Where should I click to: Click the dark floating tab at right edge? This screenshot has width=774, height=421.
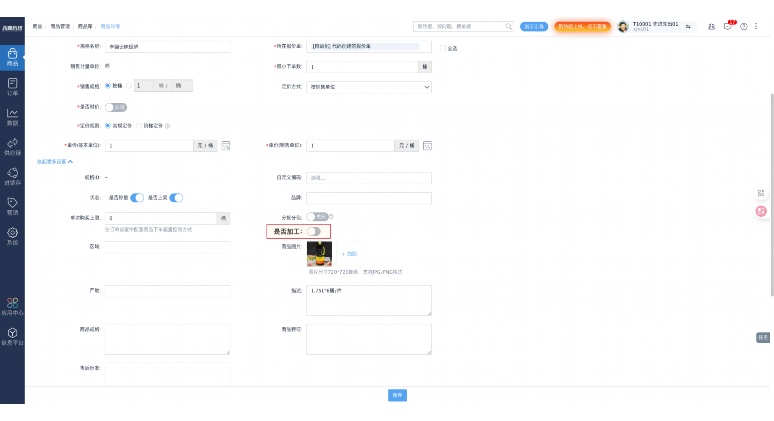[x=763, y=338]
